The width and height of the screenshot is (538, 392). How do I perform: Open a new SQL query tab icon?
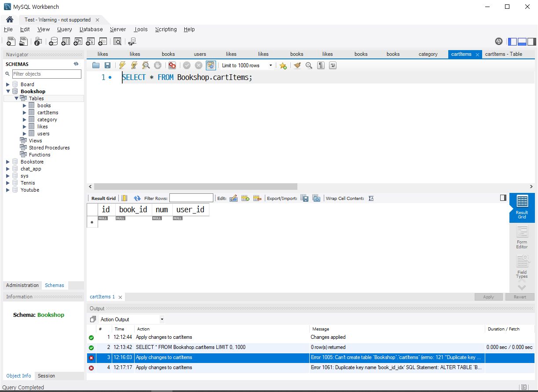[11, 41]
